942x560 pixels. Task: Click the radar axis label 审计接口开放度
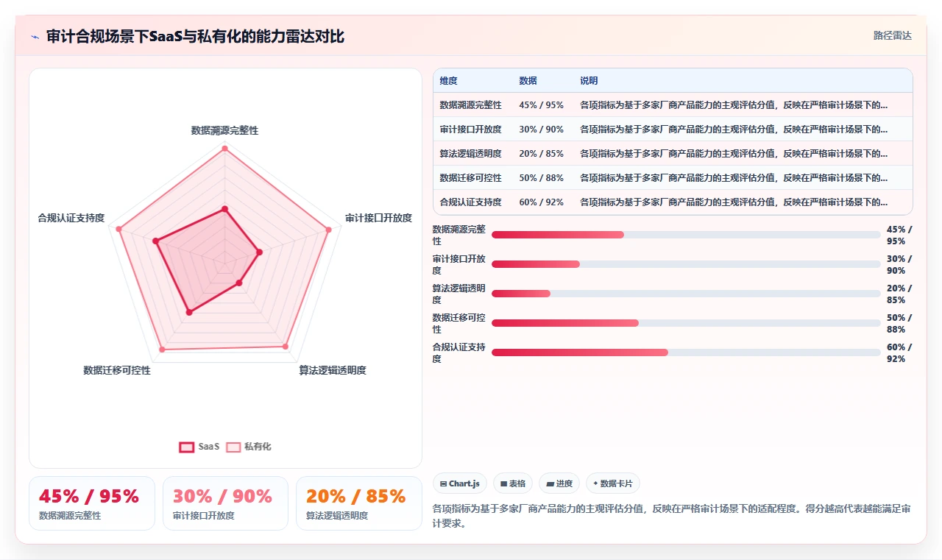(x=378, y=218)
